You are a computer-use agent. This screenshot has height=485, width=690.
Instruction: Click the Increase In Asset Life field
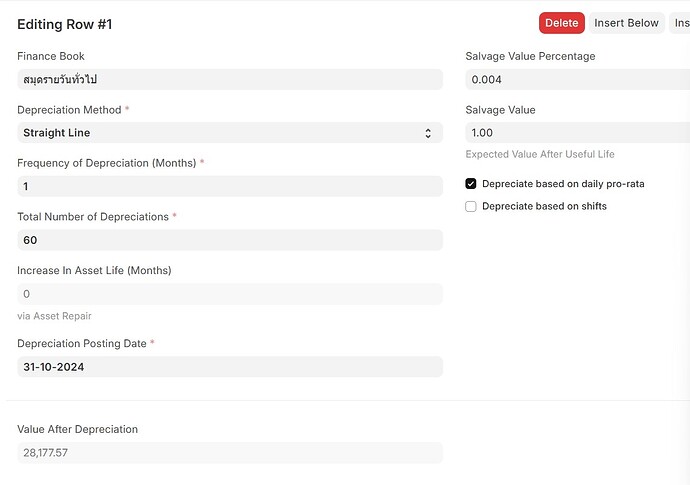tap(230, 294)
